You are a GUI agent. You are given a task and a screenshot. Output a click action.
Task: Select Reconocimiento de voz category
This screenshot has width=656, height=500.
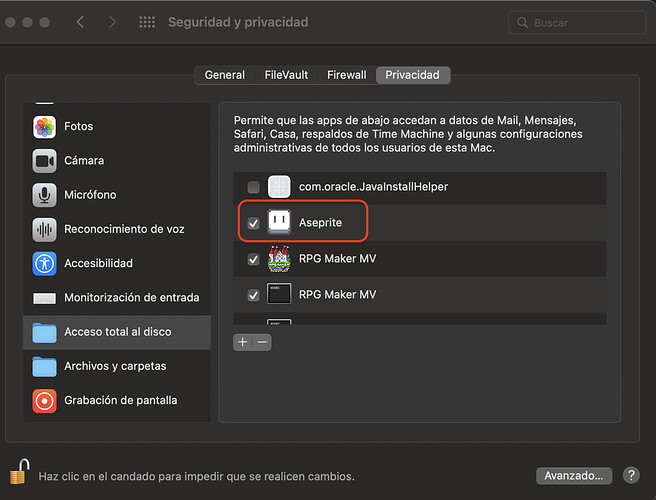(x=117, y=229)
